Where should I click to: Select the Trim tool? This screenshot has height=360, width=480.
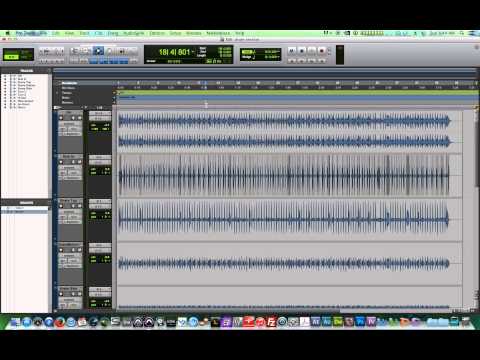tap(85, 51)
